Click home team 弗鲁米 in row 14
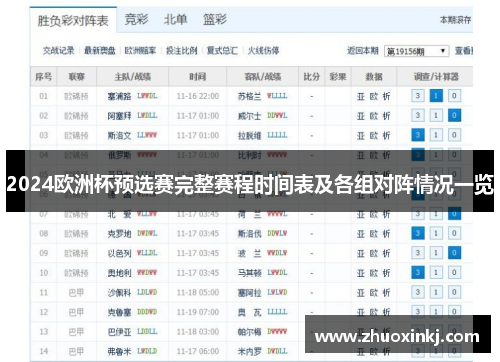The width and height of the screenshot is (500, 362). (x=119, y=351)
